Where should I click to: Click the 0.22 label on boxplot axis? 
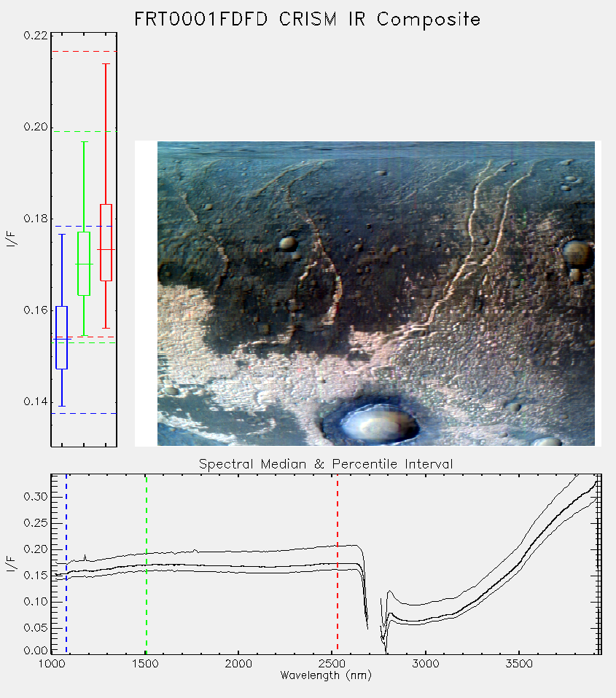tap(36, 35)
